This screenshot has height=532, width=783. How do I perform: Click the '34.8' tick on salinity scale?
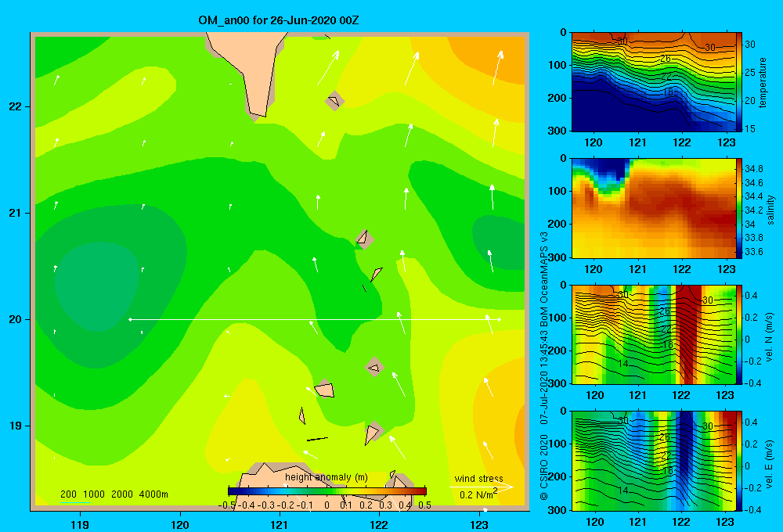(x=753, y=169)
